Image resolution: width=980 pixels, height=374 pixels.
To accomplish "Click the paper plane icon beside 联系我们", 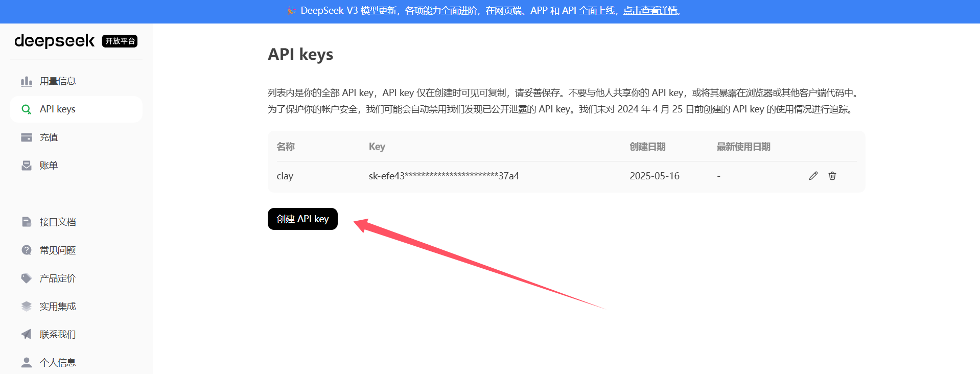I will (x=27, y=334).
